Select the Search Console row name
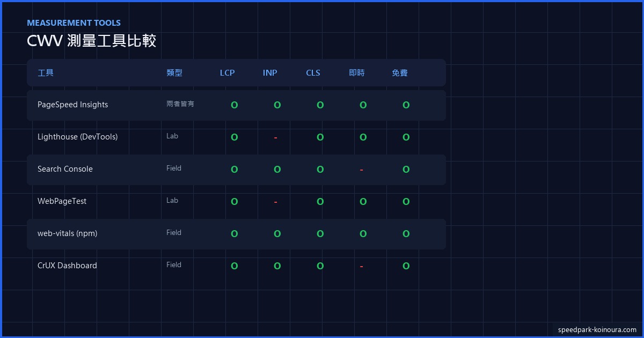This screenshot has height=338, width=644. (65, 169)
